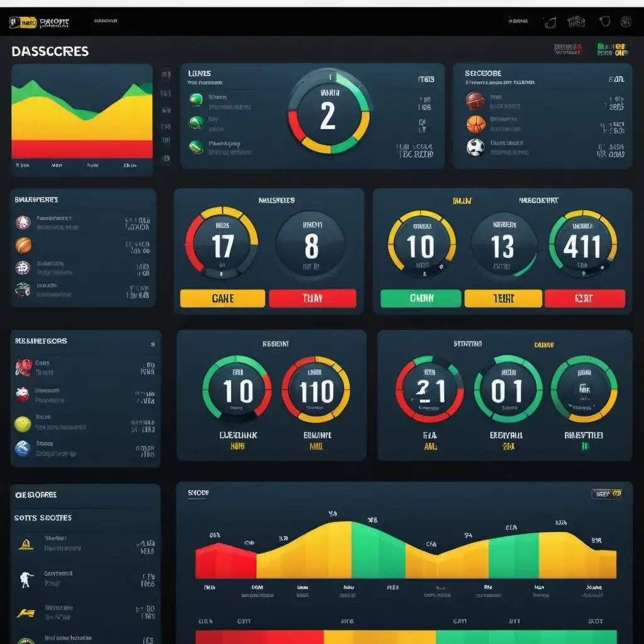
Task: Click the blue globe ball icon in left list
Action: coord(23,448)
